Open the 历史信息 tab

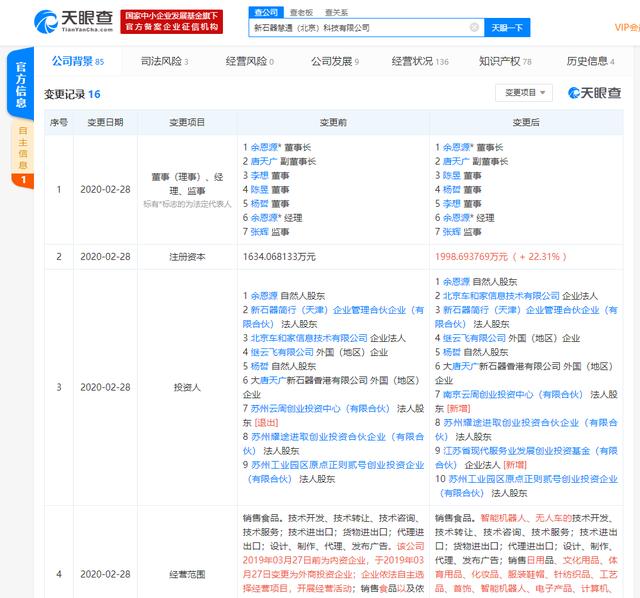point(590,62)
